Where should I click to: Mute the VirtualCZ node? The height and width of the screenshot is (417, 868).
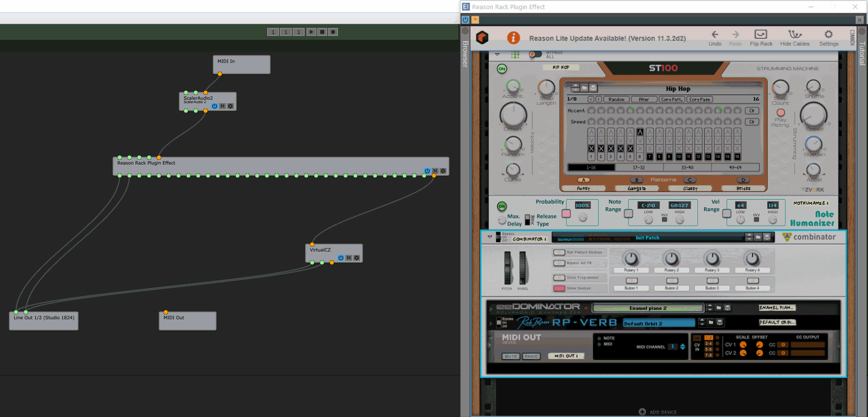click(349, 258)
